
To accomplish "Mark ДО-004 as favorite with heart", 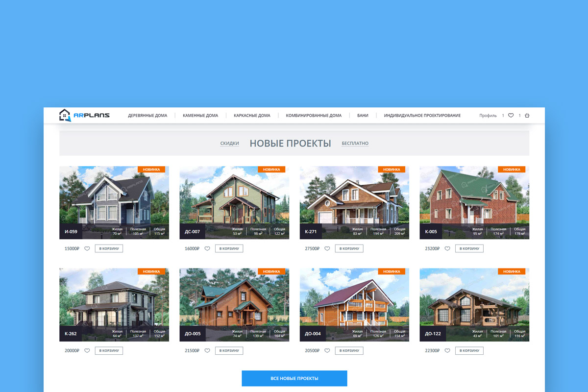I will [327, 351].
